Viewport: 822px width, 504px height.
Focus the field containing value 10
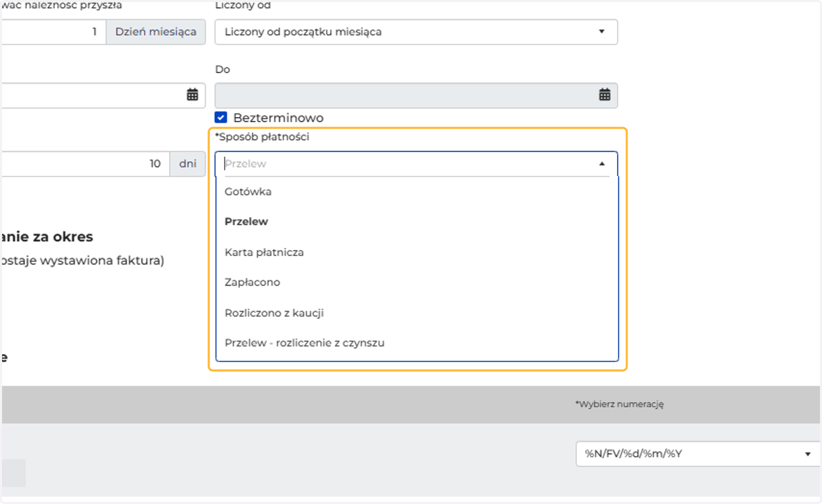[85, 164]
